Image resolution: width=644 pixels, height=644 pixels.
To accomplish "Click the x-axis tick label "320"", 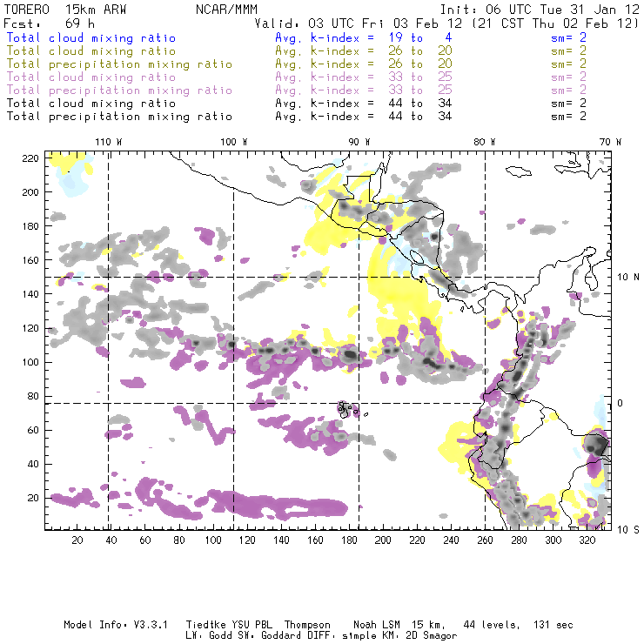I will (587, 540).
